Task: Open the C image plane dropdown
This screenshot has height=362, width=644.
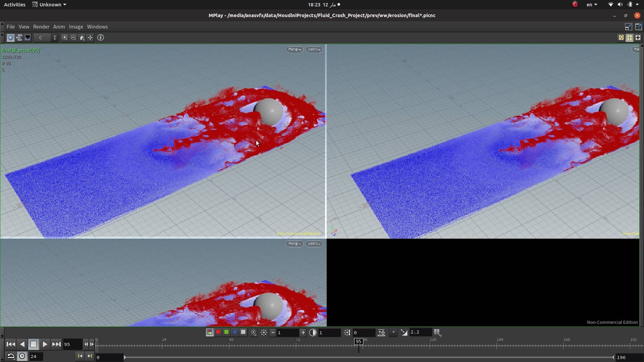Action: [x=46, y=38]
